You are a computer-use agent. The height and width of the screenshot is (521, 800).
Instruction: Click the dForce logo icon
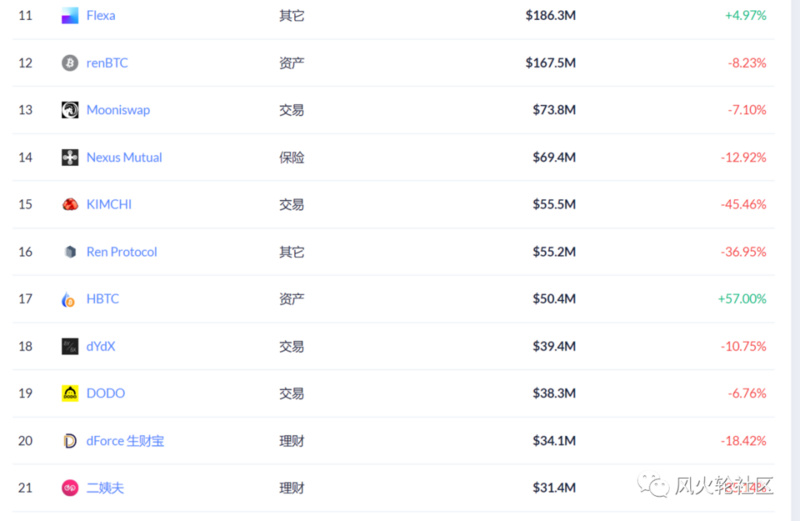tap(70, 441)
